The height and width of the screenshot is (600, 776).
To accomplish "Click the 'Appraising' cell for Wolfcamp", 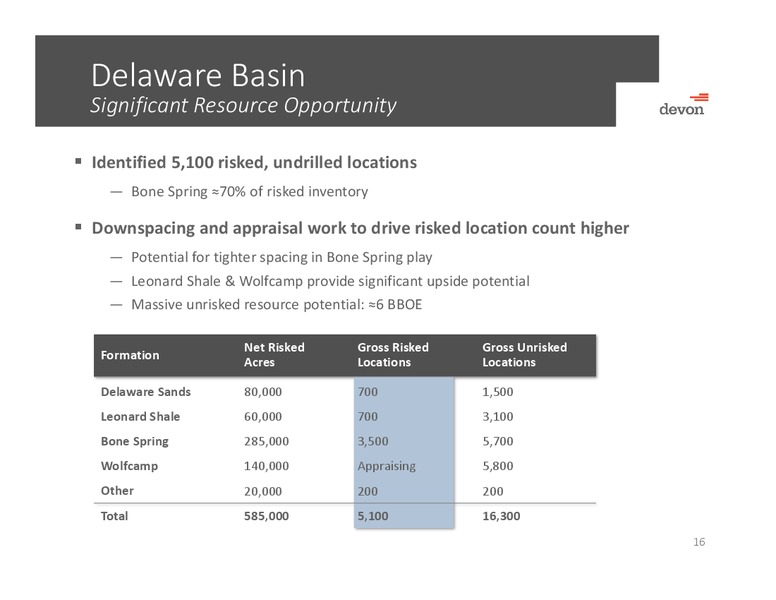I will (x=387, y=466).
